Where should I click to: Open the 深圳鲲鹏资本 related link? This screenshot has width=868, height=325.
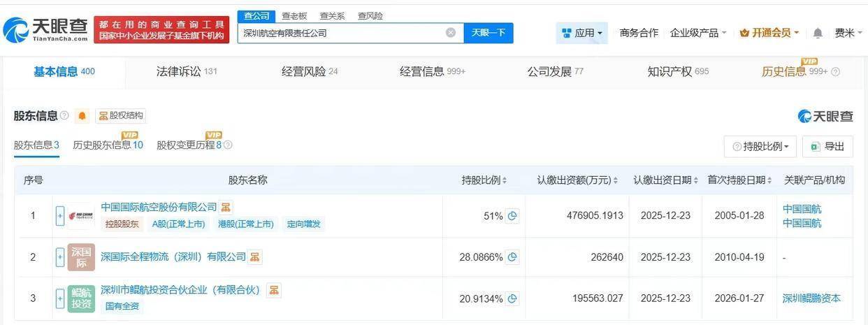pyautogui.click(x=811, y=298)
